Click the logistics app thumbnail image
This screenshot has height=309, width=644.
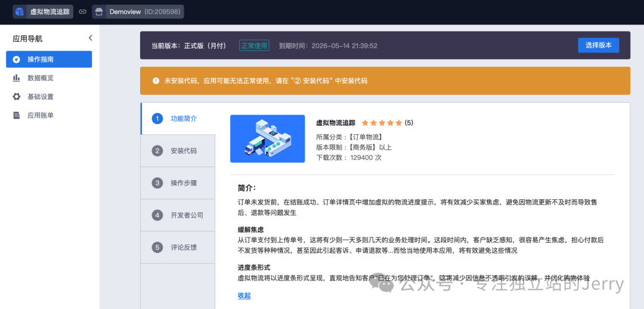(x=267, y=138)
